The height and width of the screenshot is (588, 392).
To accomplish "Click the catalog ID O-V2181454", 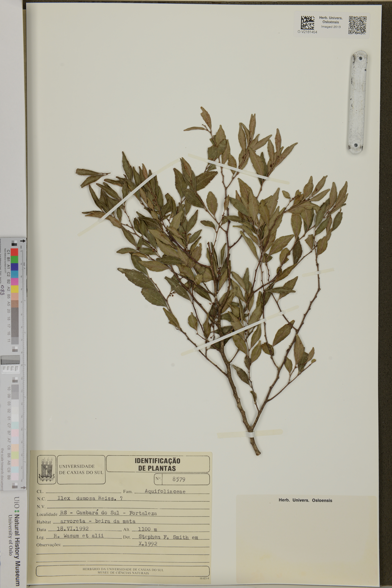I will (307, 32).
